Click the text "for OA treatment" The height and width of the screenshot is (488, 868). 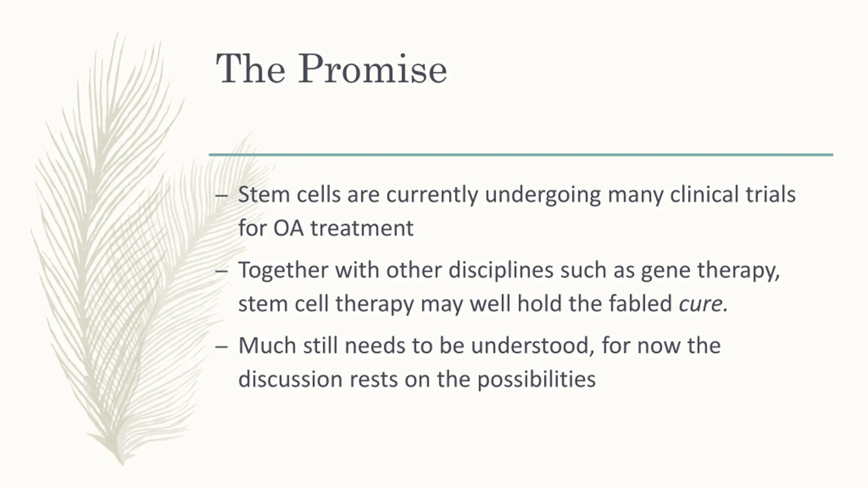pos(326,228)
